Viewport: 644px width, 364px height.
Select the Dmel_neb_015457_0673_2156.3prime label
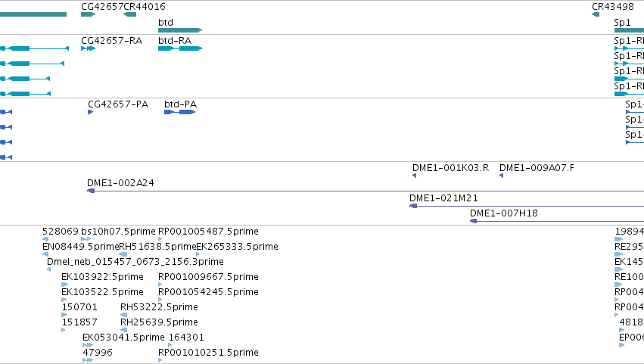[135, 262]
